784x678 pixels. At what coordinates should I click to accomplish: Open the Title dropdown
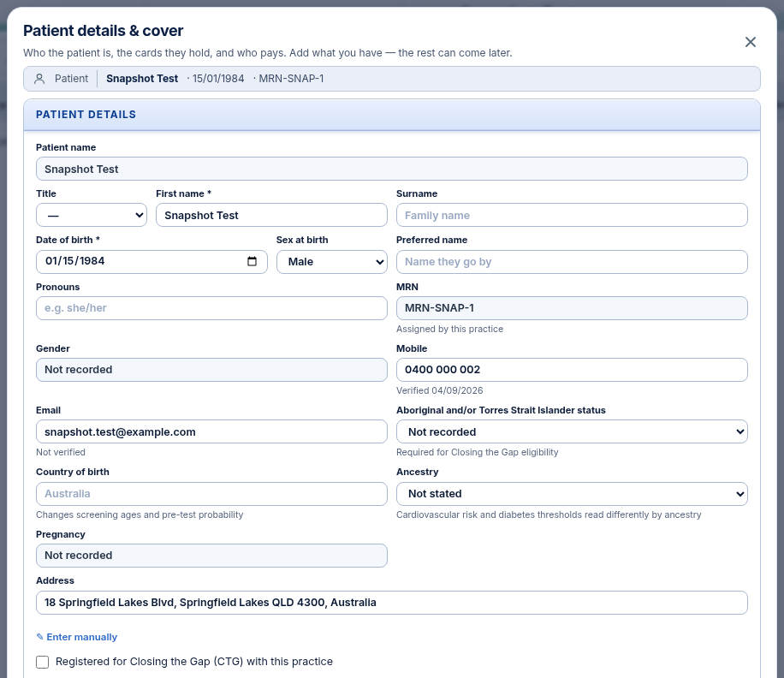coord(92,216)
